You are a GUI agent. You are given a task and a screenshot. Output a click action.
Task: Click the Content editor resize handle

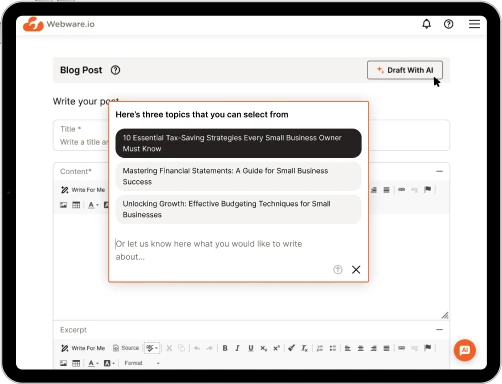tap(445, 315)
